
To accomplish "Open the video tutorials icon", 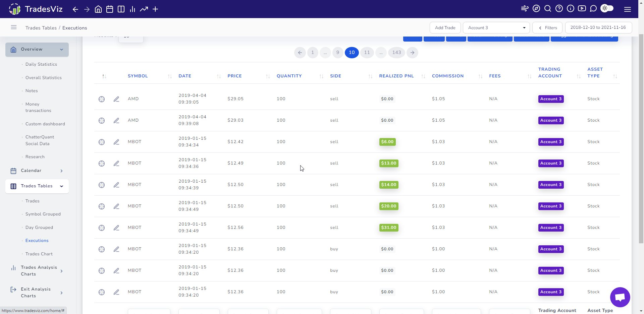I will point(582,8).
